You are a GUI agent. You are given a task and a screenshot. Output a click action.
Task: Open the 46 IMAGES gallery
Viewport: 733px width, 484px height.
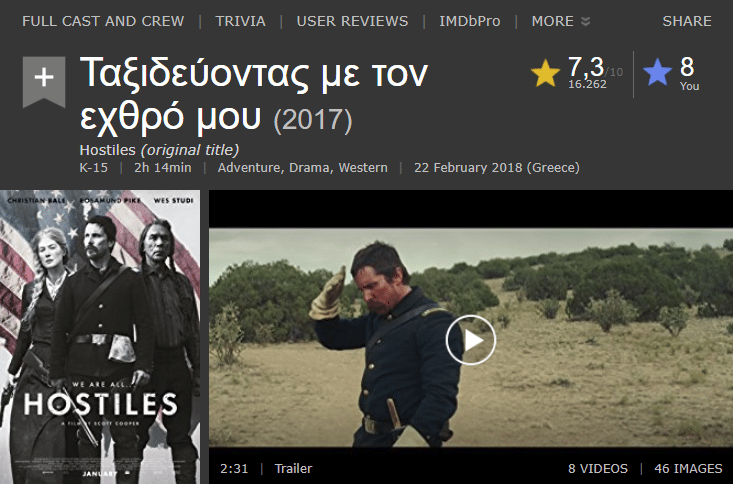(688, 469)
